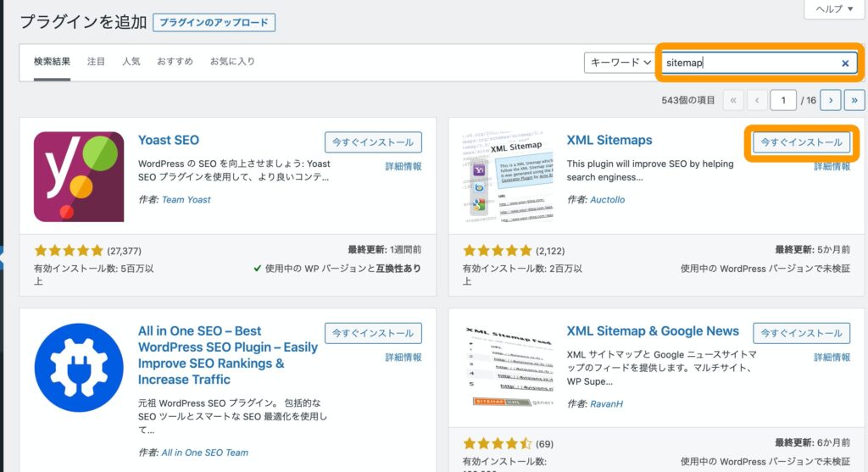Open author link All in One SEO Team
Screen dimensions: 868x472
pyautogui.click(x=205, y=453)
